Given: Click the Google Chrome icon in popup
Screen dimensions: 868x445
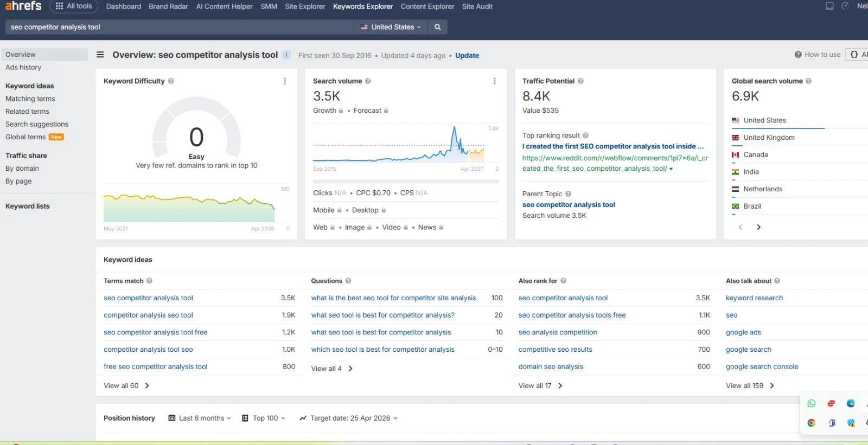Looking at the screenshot, I should tap(812, 423).
